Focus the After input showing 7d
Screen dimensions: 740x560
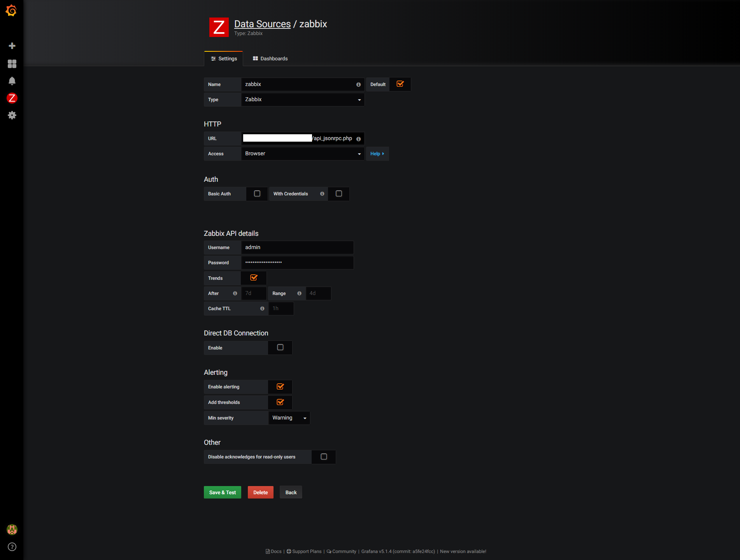pos(254,293)
